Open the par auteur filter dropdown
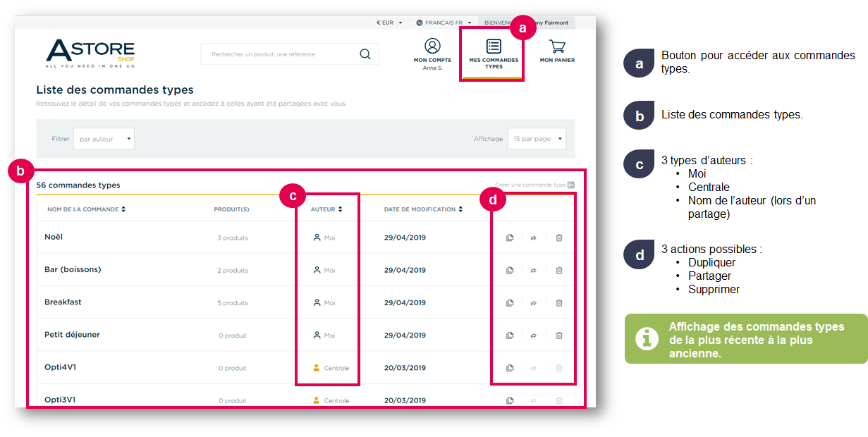This screenshot has height=437, width=868. click(104, 139)
